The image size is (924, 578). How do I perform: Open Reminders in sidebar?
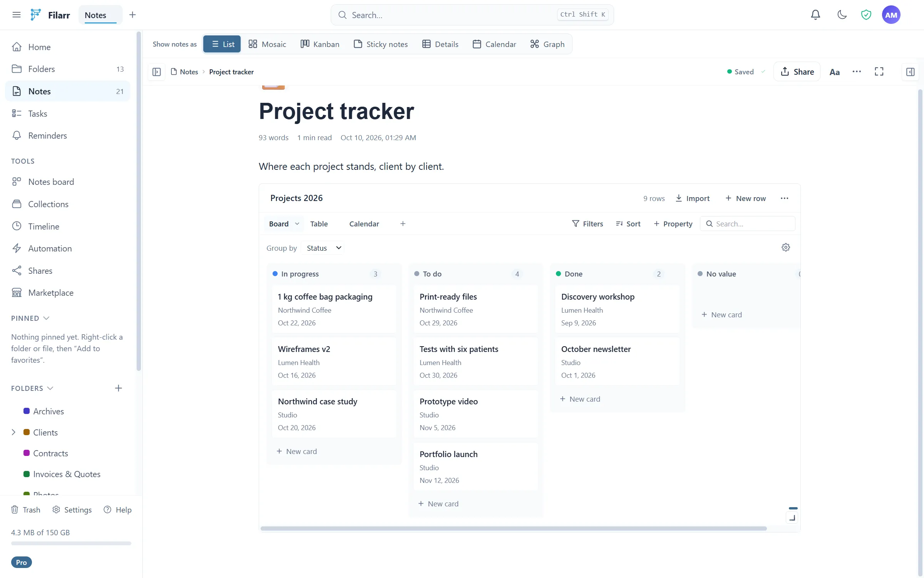(68, 136)
